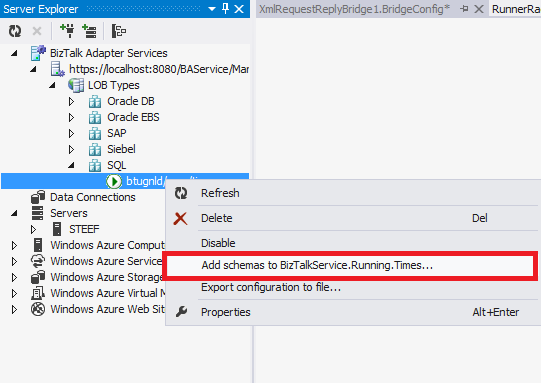
Task: Collapse the LOB Types node
Action: coord(52,85)
